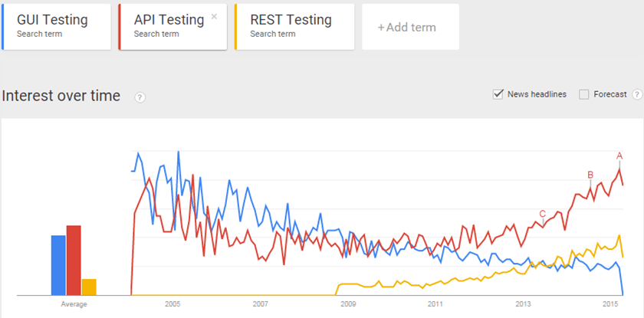Click the 2015 label on the timeline
This screenshot has width=644, height=318.
[612, 304]
